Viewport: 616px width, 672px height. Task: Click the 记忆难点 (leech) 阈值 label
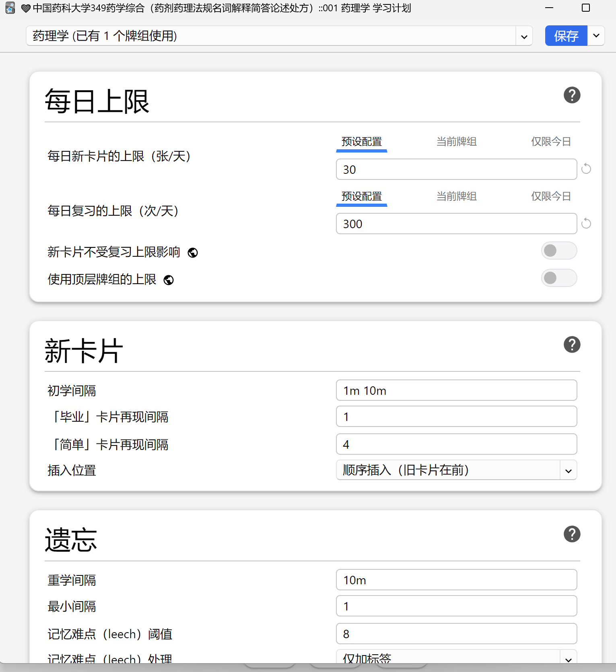110,634
